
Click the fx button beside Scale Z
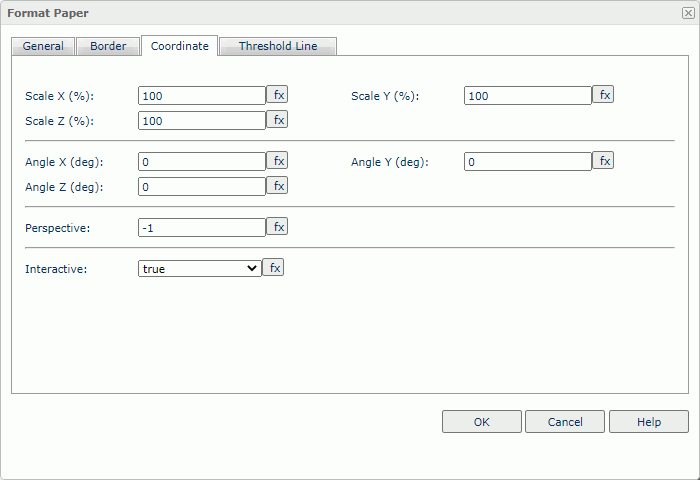click(277, 120)
